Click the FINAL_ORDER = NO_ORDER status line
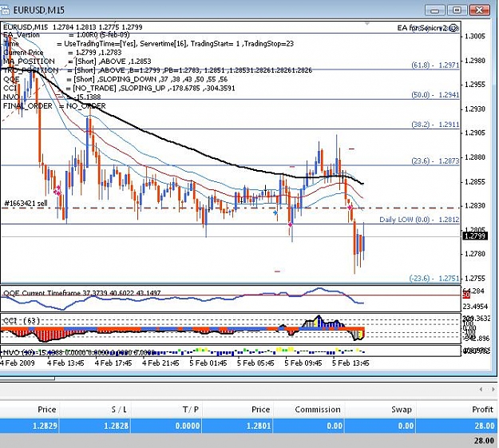The height and width of the screenshot is (448, 499). click(x=54, y=105)
